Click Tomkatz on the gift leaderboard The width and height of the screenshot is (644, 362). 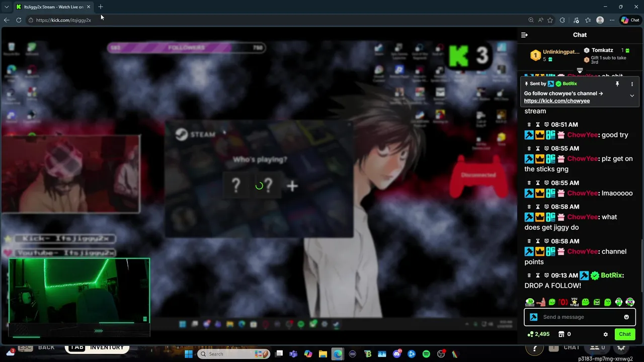[x=602, y=50]
